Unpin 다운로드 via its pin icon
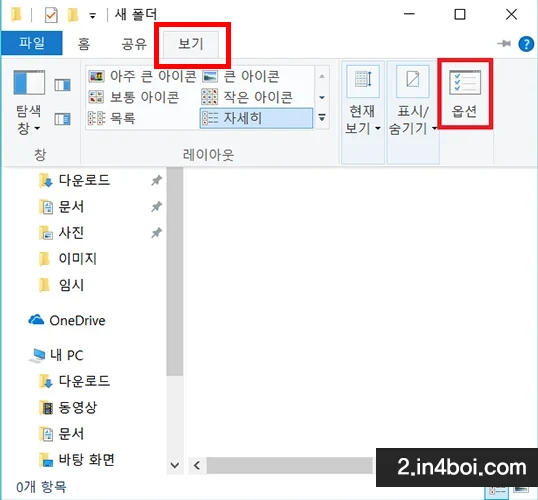538x500 pixels. [156, 180]
